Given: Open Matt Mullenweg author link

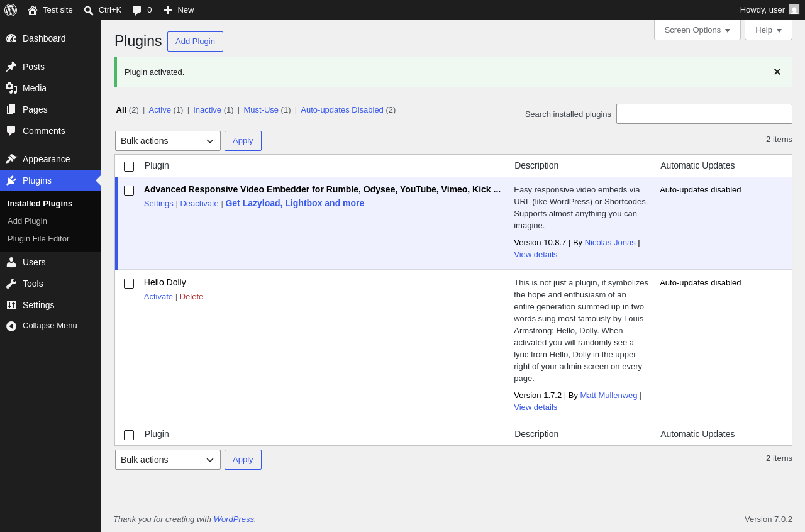Looking at the screenshot, I should (x=609, y=395).
